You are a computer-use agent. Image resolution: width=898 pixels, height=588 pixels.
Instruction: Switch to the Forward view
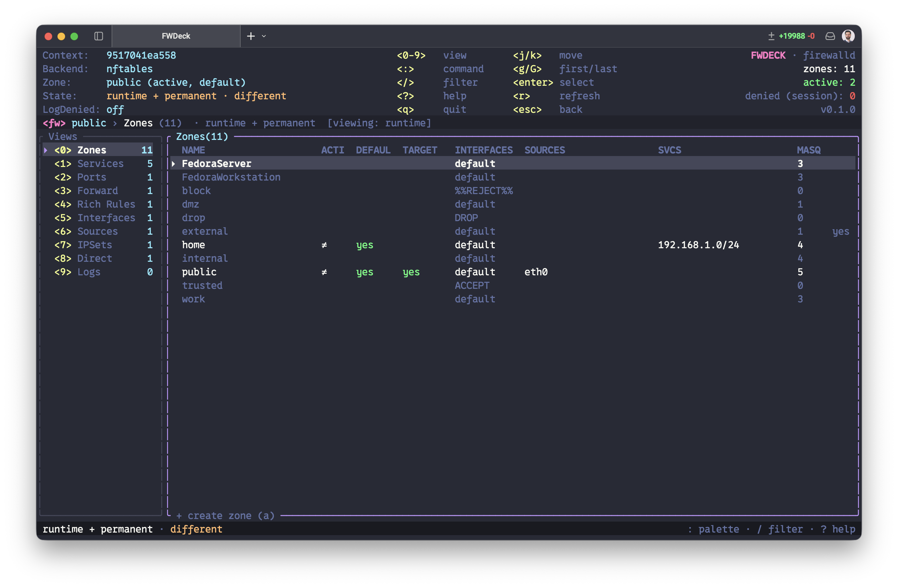[98, 191]
